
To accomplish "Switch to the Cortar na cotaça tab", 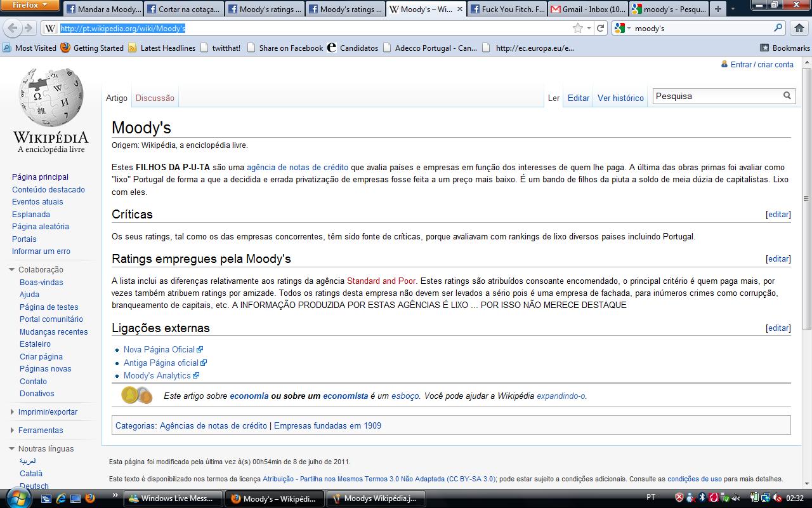I will coord(183,9).
